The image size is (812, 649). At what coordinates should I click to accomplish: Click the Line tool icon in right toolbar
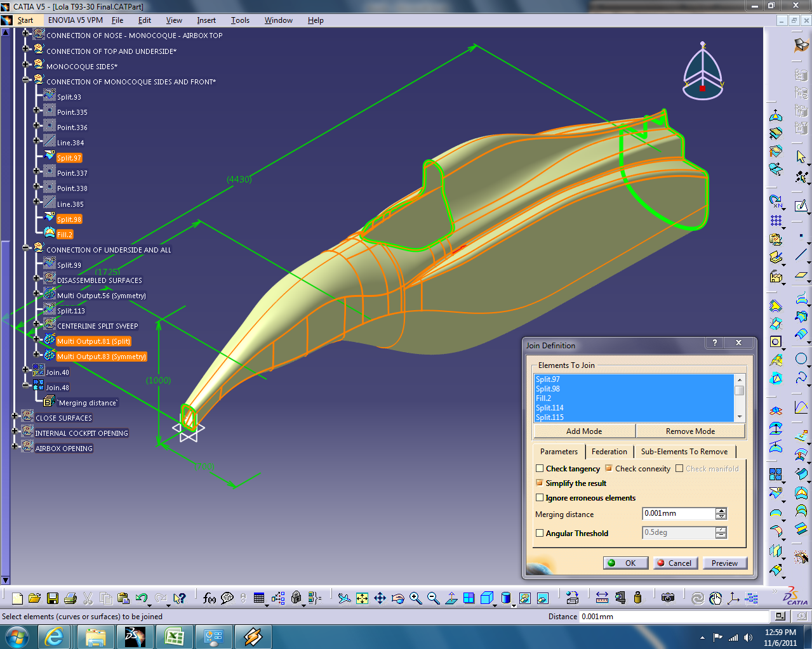coord(801,255)
